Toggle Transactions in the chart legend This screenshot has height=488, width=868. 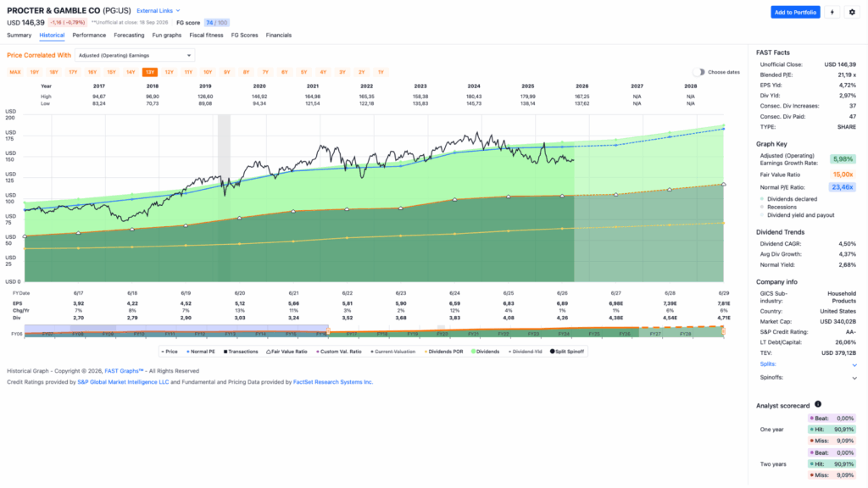[241, 352]
